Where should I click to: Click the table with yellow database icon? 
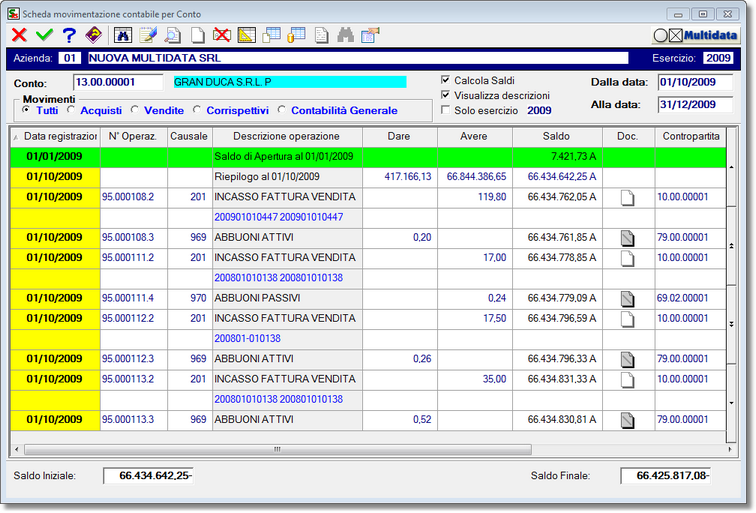point(296,35)
